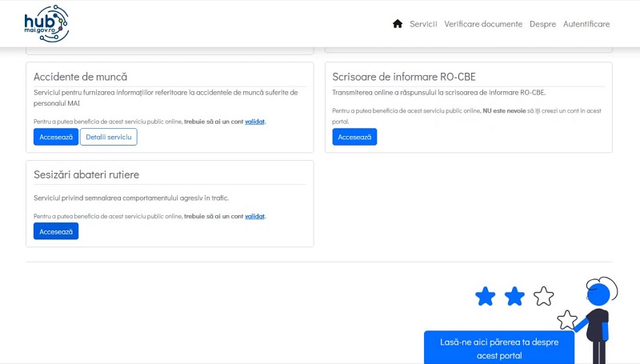Go to home via house icon
The width and height of the screenshot is (640, 364).
click(398, 24)
